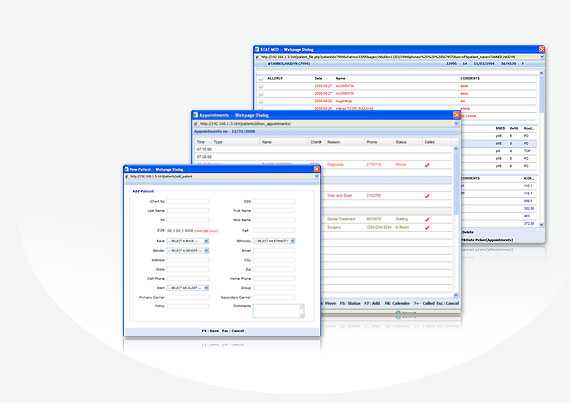The width and height of the screenshot is (570, 403).
Task: Click the Email input field
Action: (274, 251)
